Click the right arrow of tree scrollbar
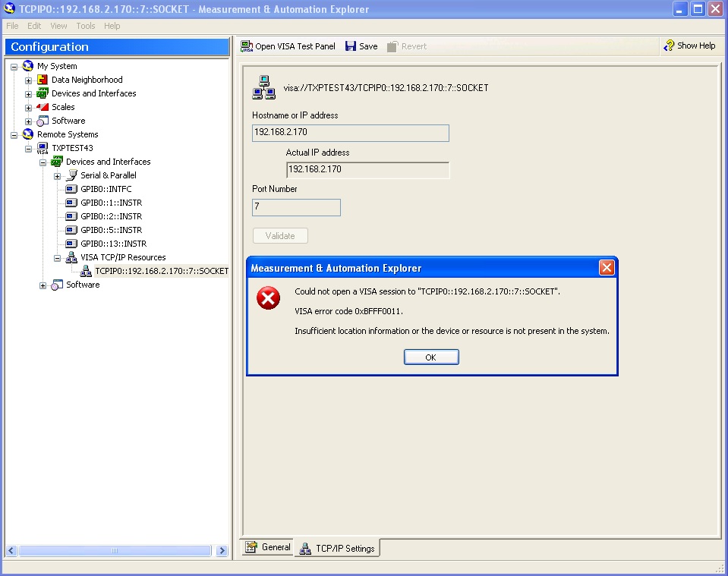This screenshot has height=576, width=728. point(222,550)
